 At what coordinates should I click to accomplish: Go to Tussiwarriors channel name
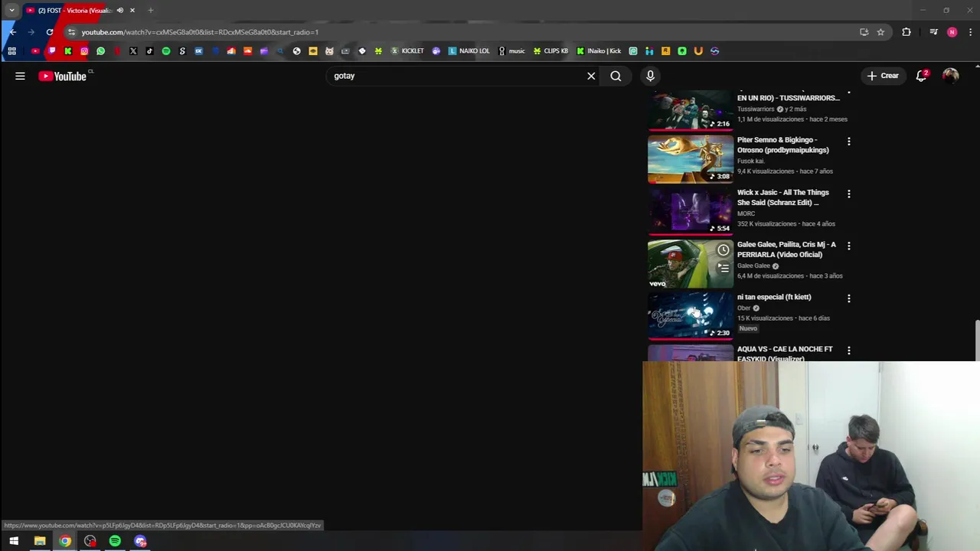coord(756,109)
